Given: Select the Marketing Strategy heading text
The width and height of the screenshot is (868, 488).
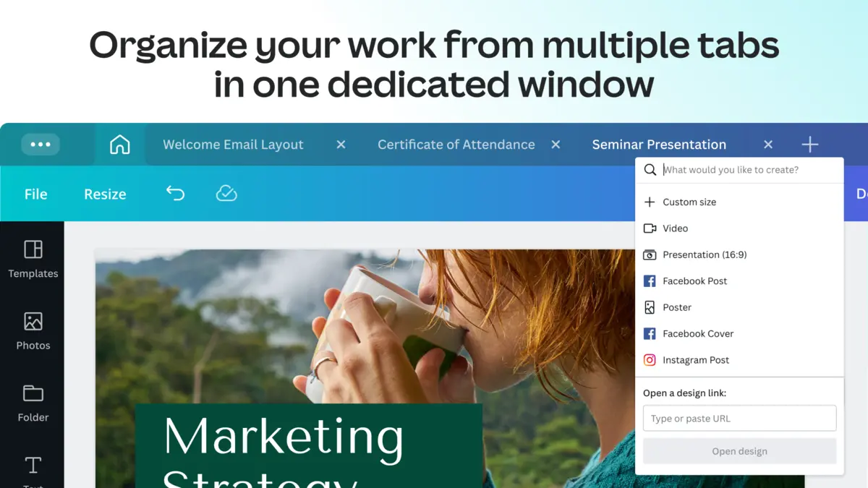Looking at the screenshot, I should point(284,452).
